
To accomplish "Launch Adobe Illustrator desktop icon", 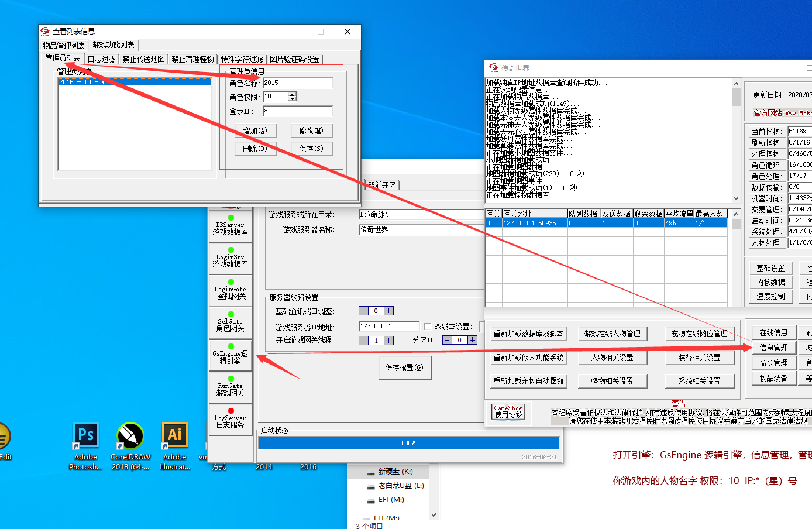I will (x=175, y=436).
